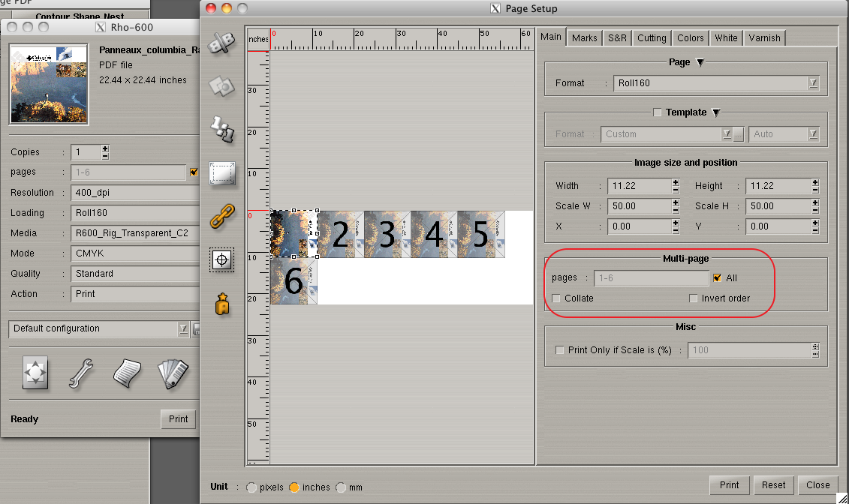The height and width of the screenshot is (504, 849).
Task: Open the color swatch fan icon
Action: [x=172, y=373]
